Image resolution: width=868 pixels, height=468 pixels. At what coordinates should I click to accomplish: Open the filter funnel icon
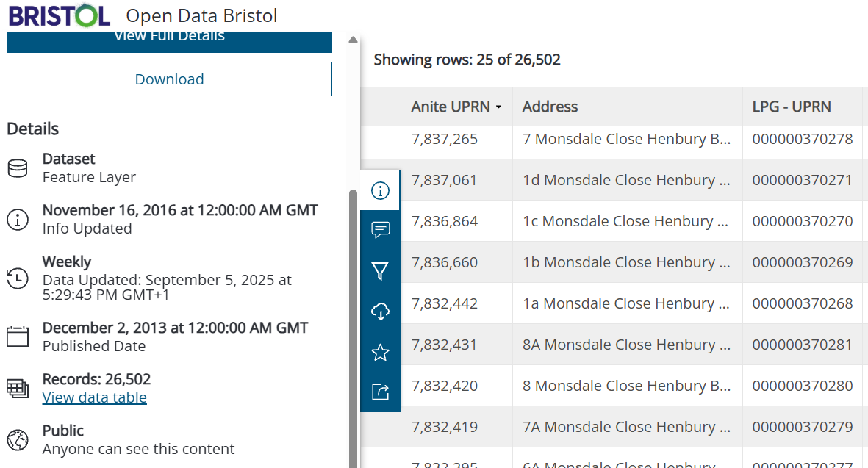(380, 272)
